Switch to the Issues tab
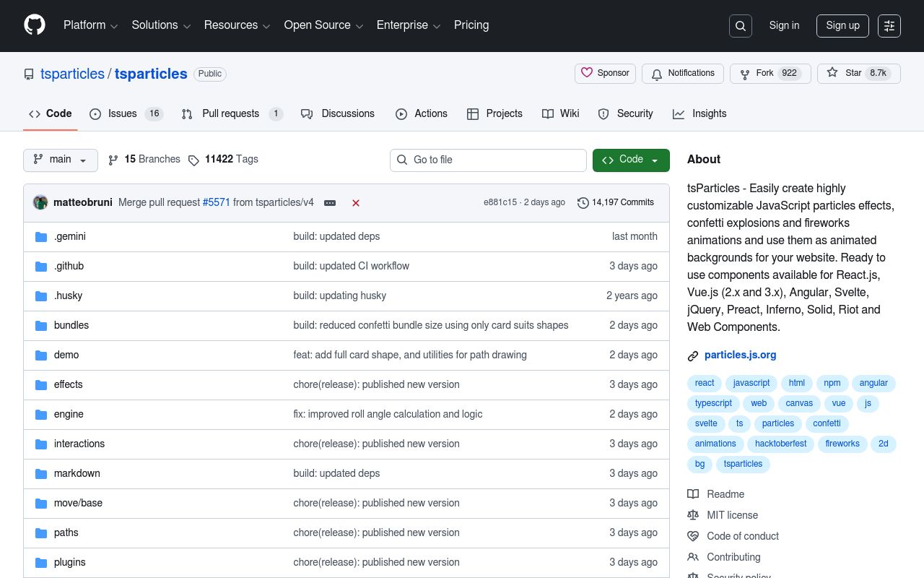 click(x=122, y=113)
